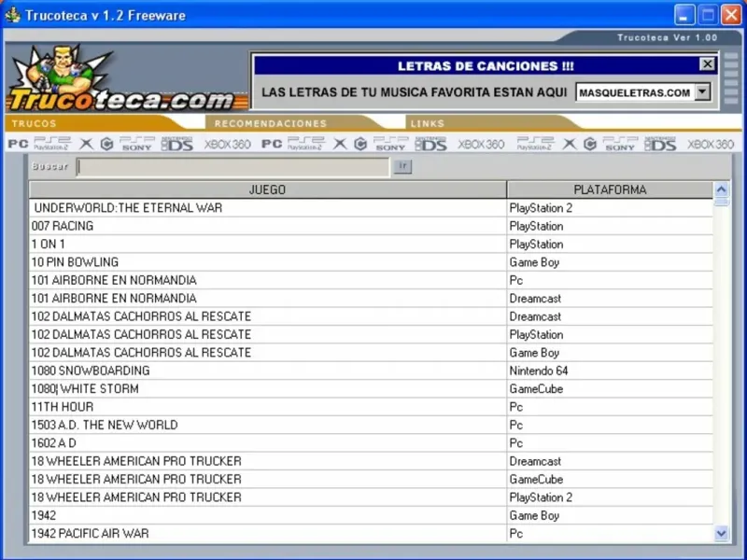Select the leftmost GameCube platform icon

[x=106, y=144]
